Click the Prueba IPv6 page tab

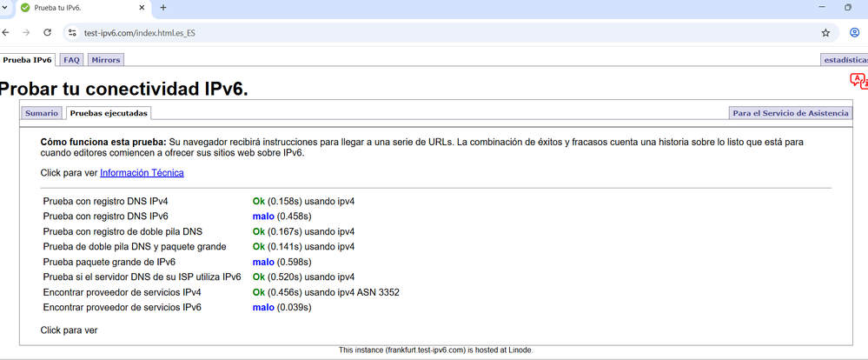tap(28, 60)
